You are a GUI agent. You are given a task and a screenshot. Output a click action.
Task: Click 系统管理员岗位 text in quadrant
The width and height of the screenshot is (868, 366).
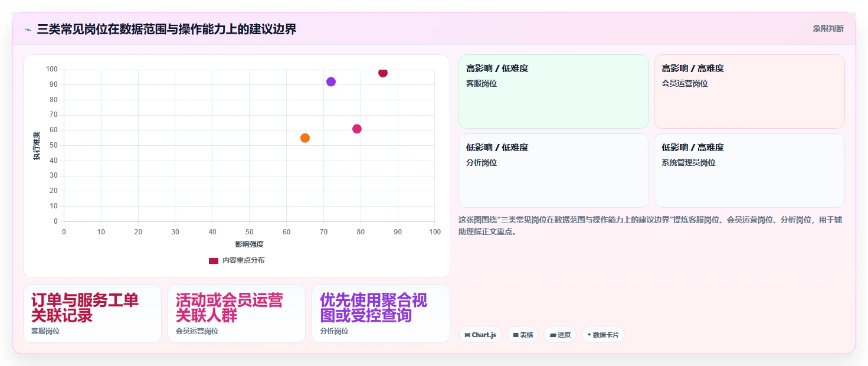pos(689,162)
